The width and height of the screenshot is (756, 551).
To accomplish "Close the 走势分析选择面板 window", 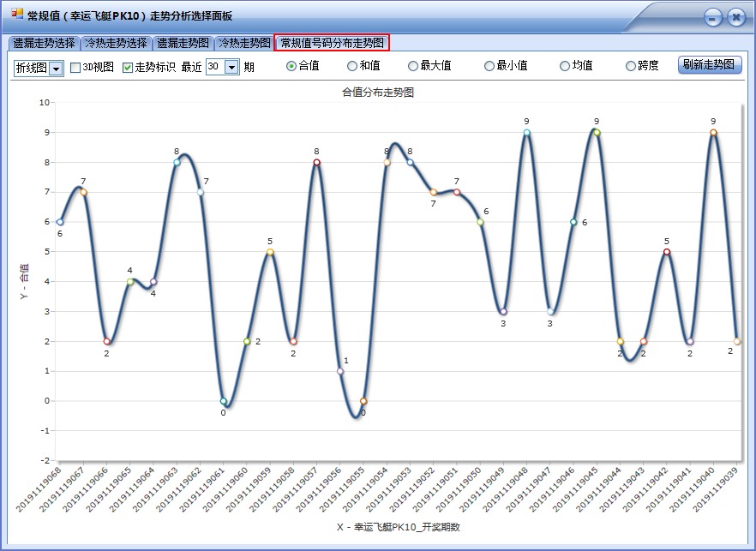I will tap(735, 17).
